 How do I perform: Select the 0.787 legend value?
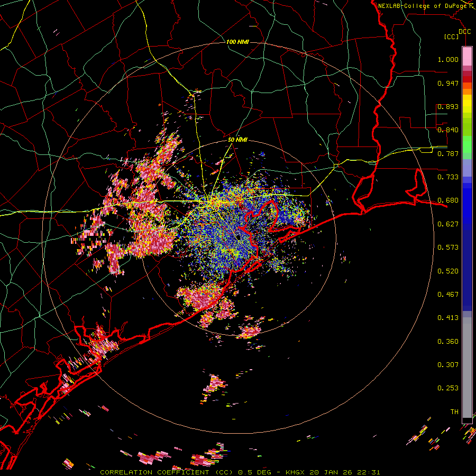[x=448, y=153]
